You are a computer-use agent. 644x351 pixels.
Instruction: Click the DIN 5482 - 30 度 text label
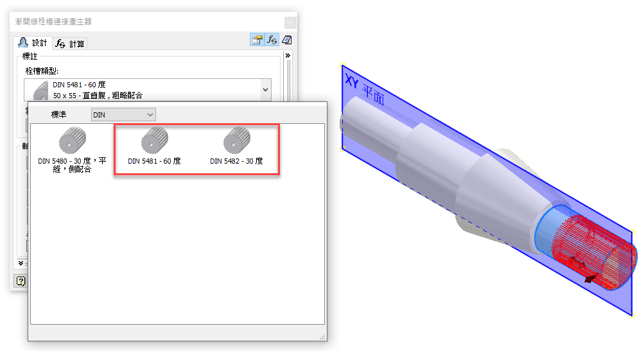(236, 161)
